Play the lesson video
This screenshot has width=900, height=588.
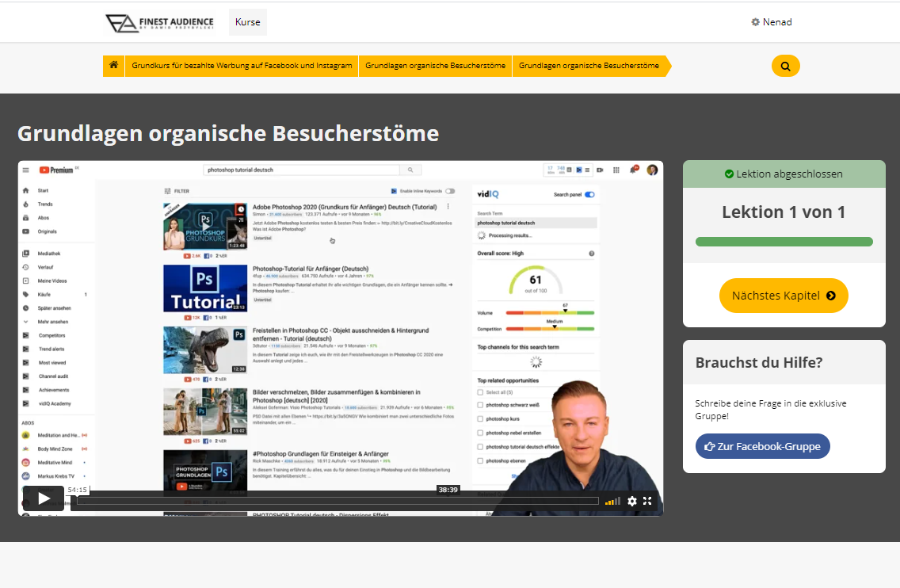coord(44,498)
